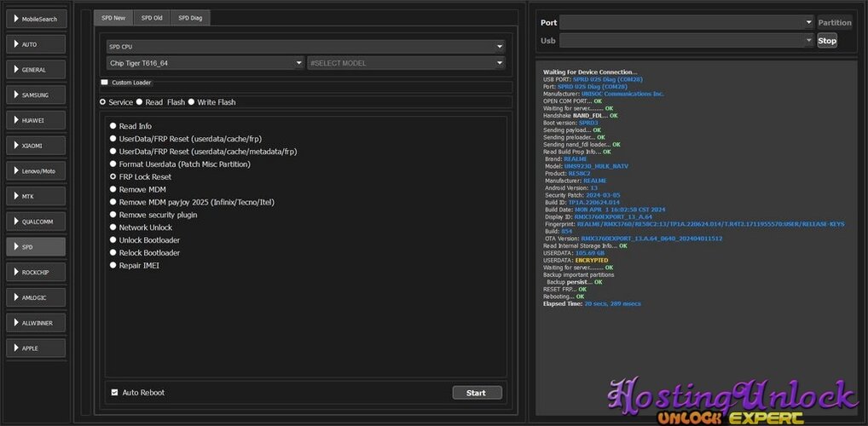Select the Write Flash mode radio button
Viewport: 868px width, 426px height.
(x=191, y=102)
